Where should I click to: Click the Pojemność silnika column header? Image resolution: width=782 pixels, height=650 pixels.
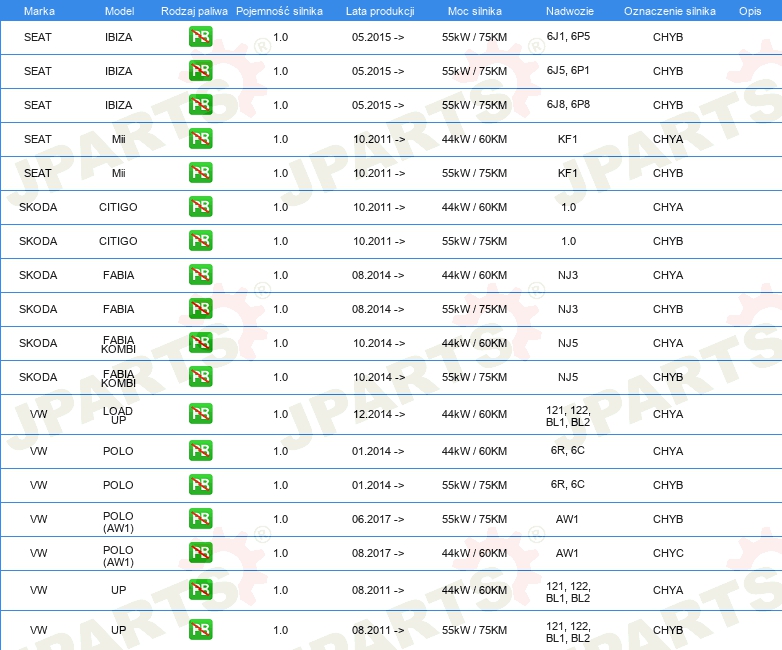coord(279,11)
